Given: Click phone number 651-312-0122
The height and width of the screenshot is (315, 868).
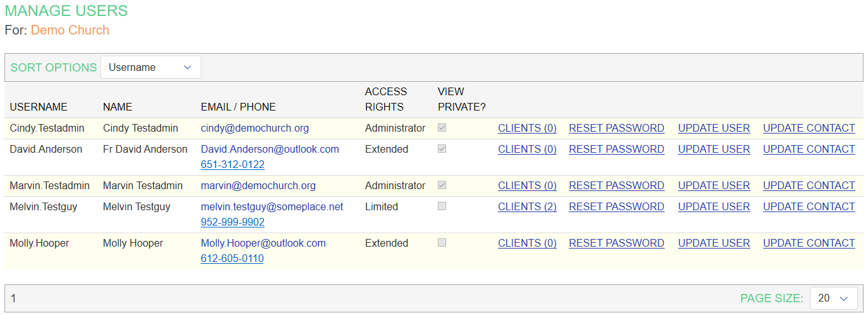Looking at the screenshot, I should (233, 165).
